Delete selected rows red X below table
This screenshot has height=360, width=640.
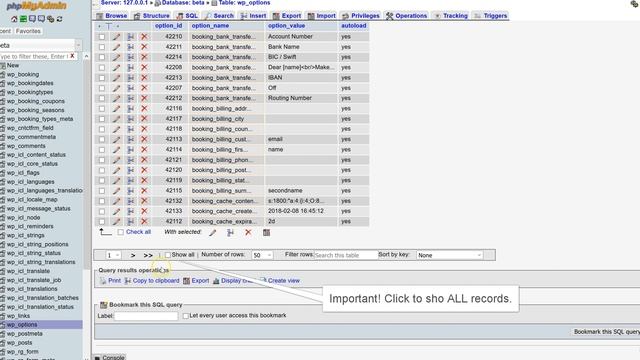[x=248, y=233]
